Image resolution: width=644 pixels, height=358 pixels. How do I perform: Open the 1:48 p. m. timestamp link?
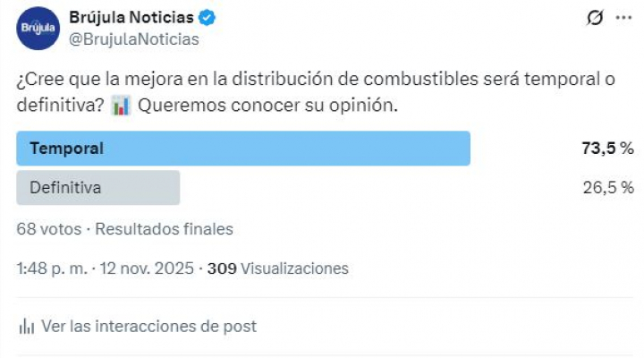pyautogui.click(x=50, y=268)
